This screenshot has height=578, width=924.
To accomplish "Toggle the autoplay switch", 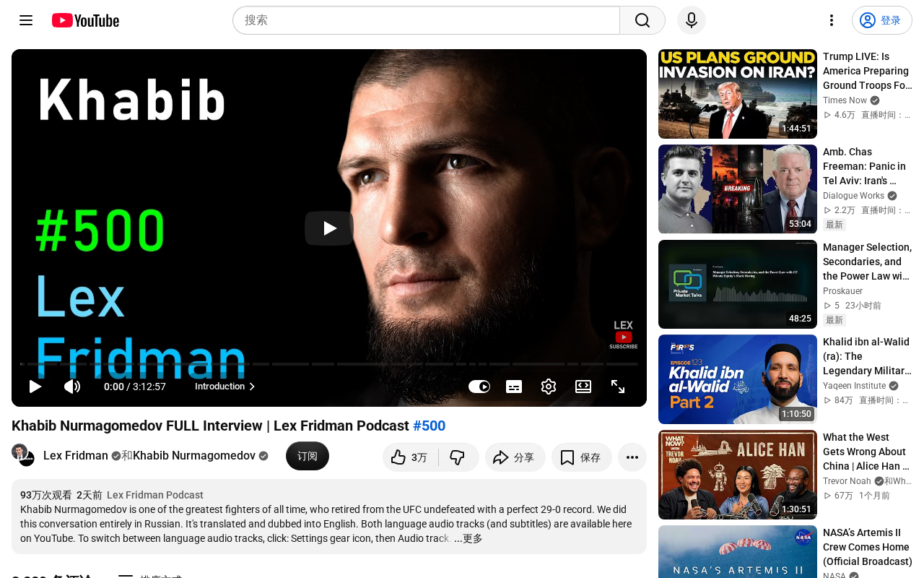I will click(479, 387).
